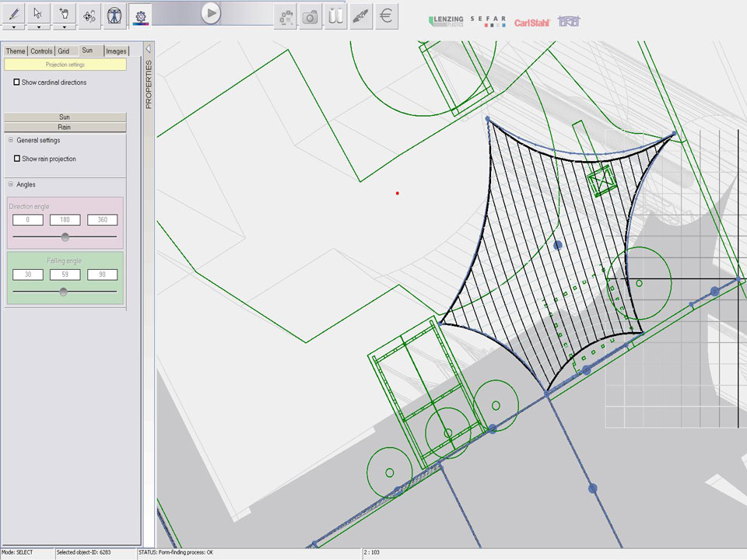747x560 pixels.
Task: Click the Direction angle slider handle
Action: click(65, 237)
